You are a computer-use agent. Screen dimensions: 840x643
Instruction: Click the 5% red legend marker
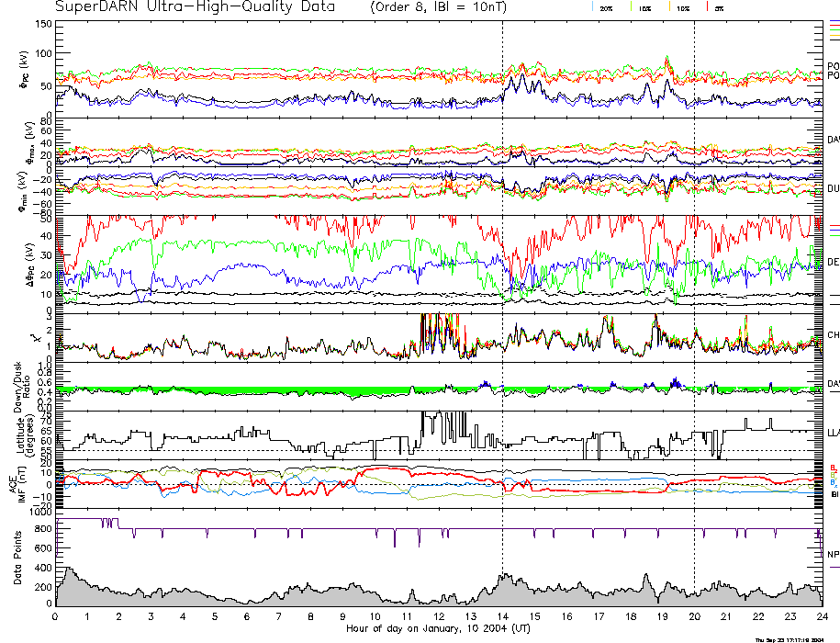(x=717, y=7)
